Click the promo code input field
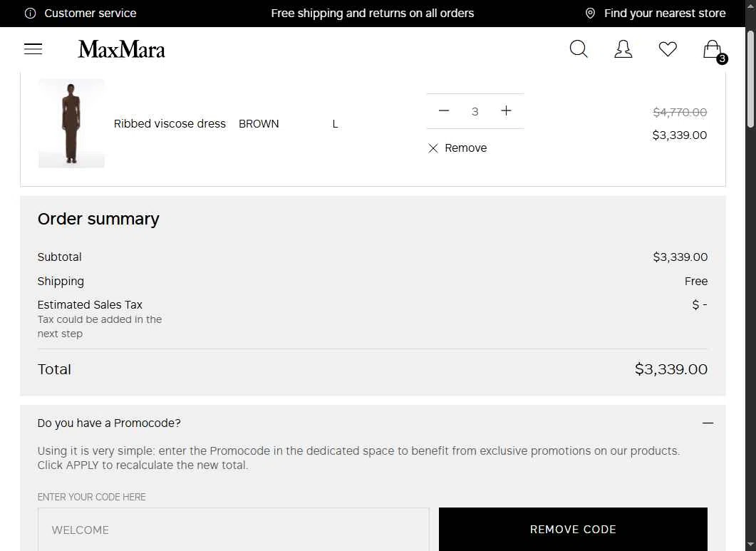The height and width of the screenshot is (551, 756). pos(234,530)
